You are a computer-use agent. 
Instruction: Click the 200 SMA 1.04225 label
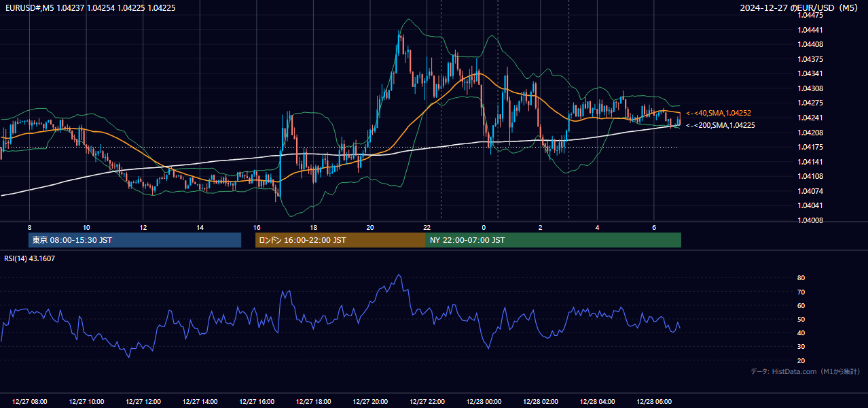pos(721,125)
